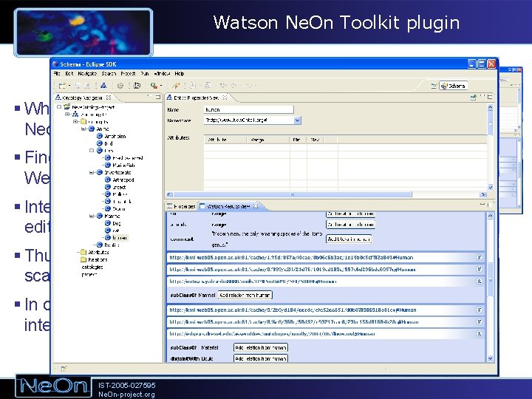Click down arrow of Watson Results scrollbar
This screenshot has height=399, width=532.
point(491,358)
